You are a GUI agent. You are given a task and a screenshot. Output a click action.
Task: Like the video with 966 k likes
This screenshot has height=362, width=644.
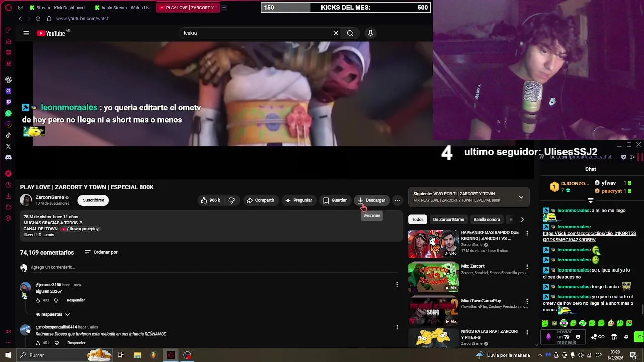tap(210, 200)
